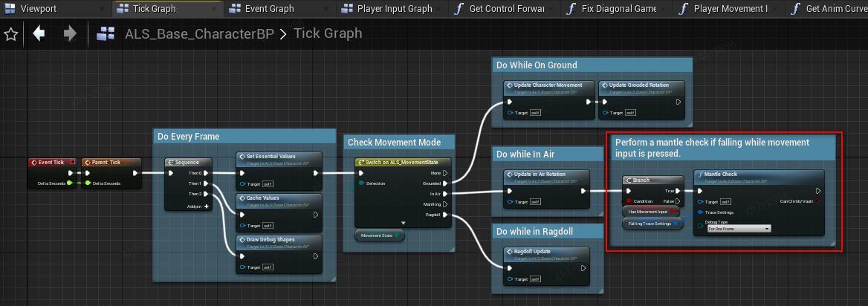Click ALS_Base_CharacterBP in the breadcrumb
The width and height of the screenshot is (868, 306).
point(197,34)
